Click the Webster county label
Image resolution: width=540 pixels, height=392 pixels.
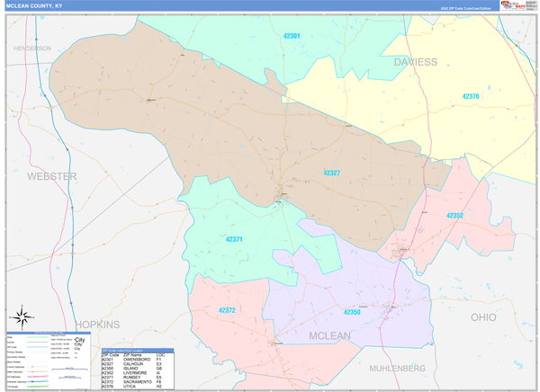pyautogui.click(x=51, y=176)
